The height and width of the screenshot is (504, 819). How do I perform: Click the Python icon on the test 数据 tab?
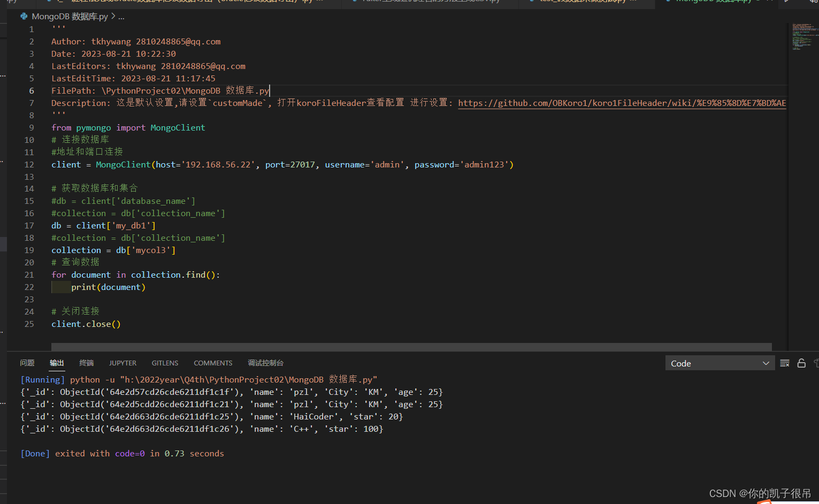[x=531, y=2]
